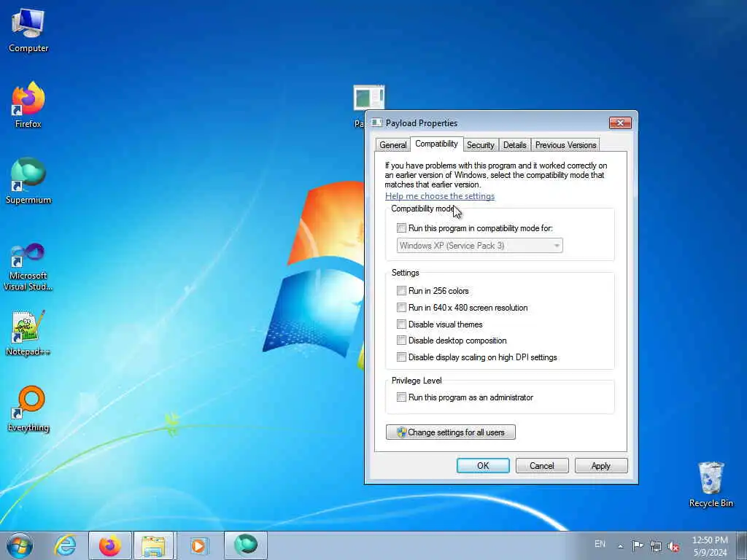Click the Action Center flag tray icon

click(637, 545)
